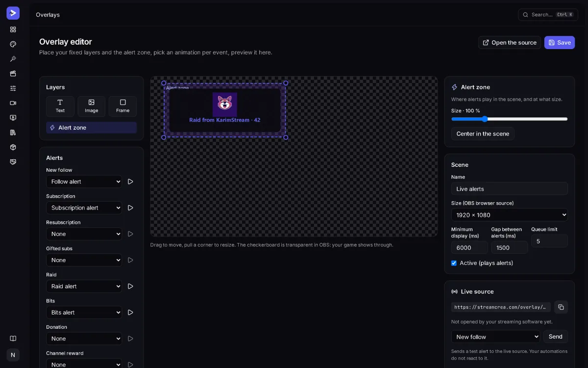
Task: Open the sliders settings icon in sidebar
Action: (x=13, y=88)
